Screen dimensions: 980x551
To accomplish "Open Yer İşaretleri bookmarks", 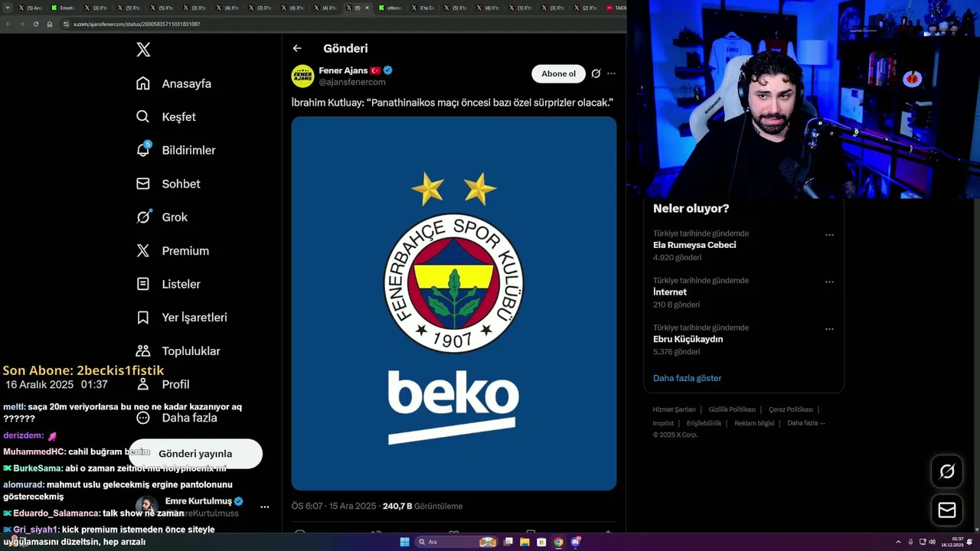I will (x=181, y=318).
